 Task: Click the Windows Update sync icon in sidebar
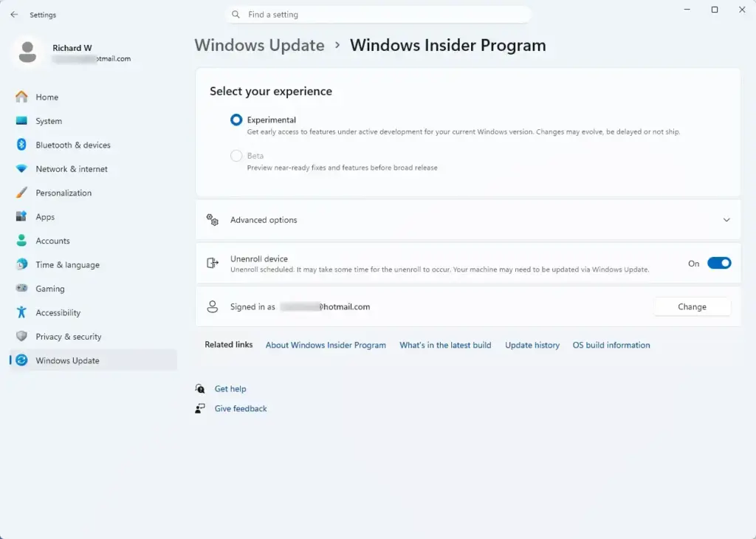[x=21, y=360]
